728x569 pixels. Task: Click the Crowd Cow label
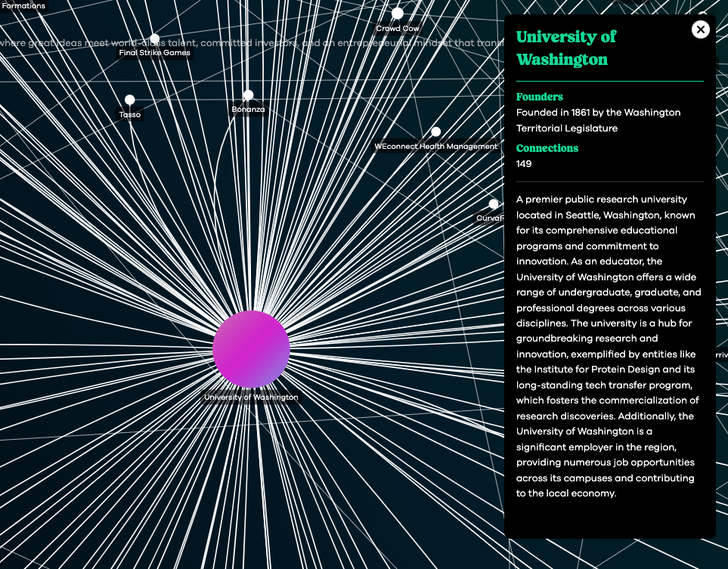point(398,29)
